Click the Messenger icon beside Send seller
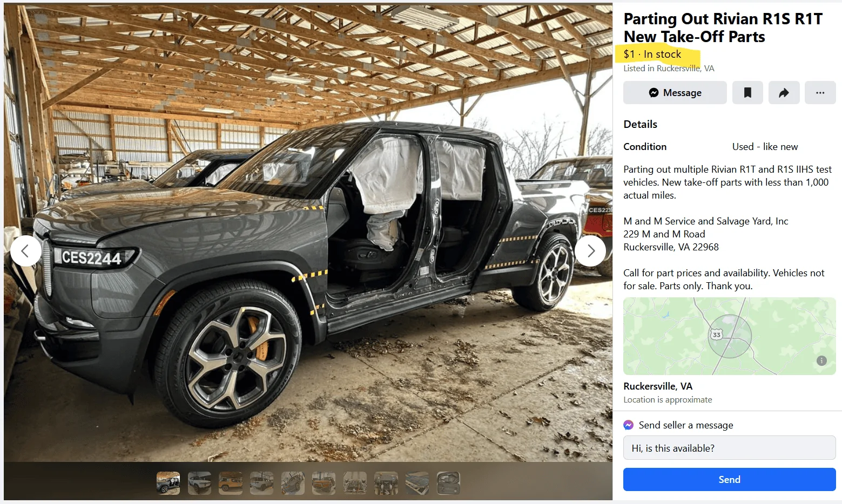This screenshot has width=842, height=504. point(628,425)
